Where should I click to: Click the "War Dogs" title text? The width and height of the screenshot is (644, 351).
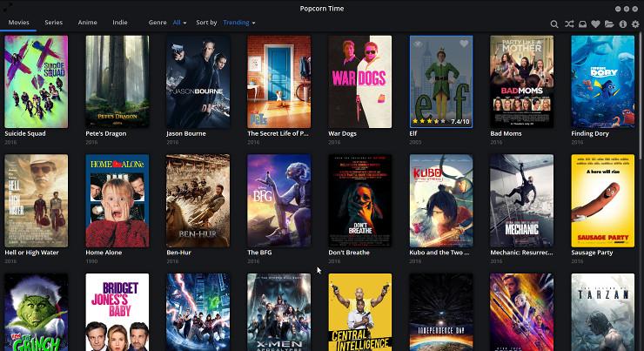click(x=342, y=133)
